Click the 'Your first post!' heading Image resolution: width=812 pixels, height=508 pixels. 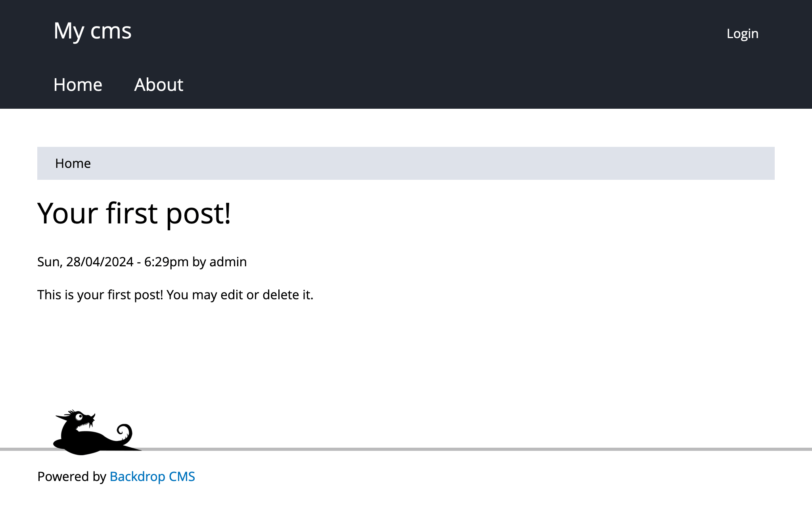[134, 214]
